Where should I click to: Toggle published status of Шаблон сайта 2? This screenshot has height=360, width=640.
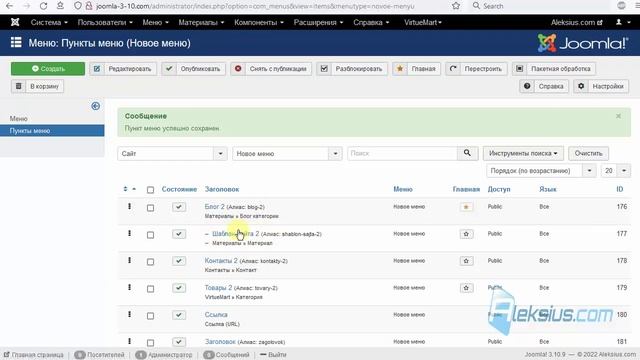point(179,234)
